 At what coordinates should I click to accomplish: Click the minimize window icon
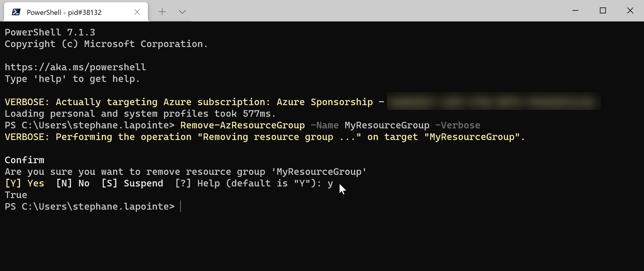[575, 11]
